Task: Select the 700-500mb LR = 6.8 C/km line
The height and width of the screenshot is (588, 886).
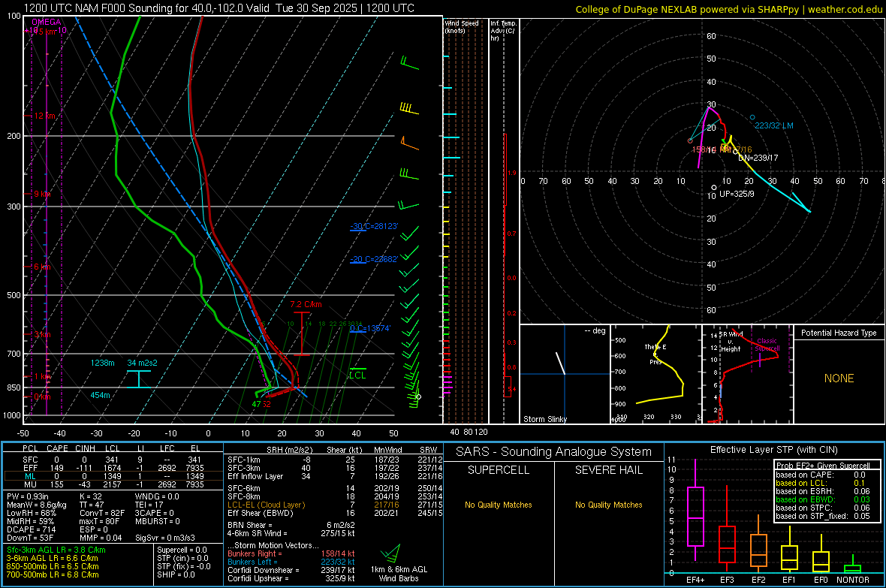Action: [x=53, y=574]
